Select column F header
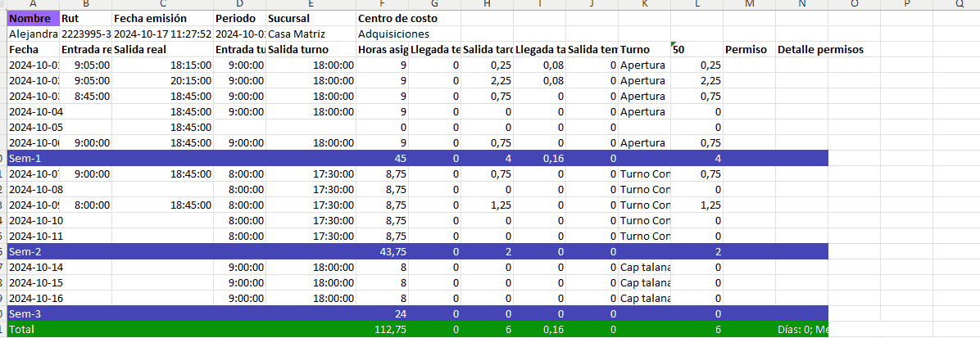The width and height of the screenshot is (980, 338). pos(383,4)
